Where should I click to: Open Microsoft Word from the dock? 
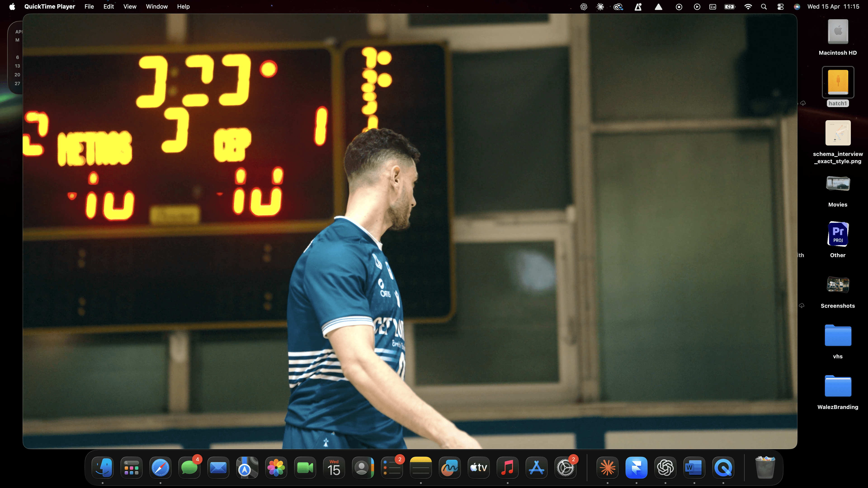[x=694, y=467]
